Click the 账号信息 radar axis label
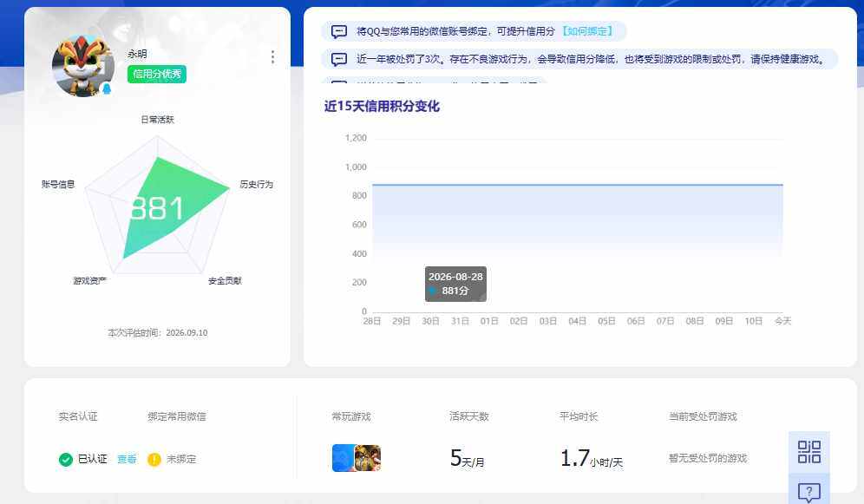 coord(58,184)
